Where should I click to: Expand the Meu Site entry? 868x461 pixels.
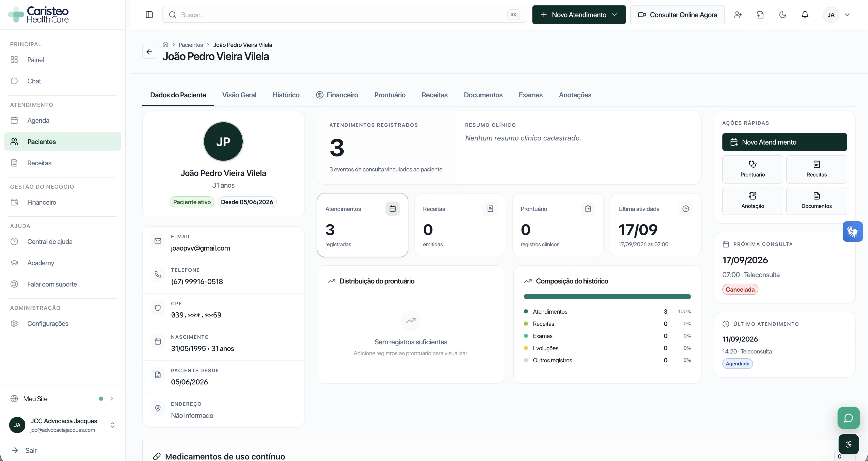click(x=63, y=399)
